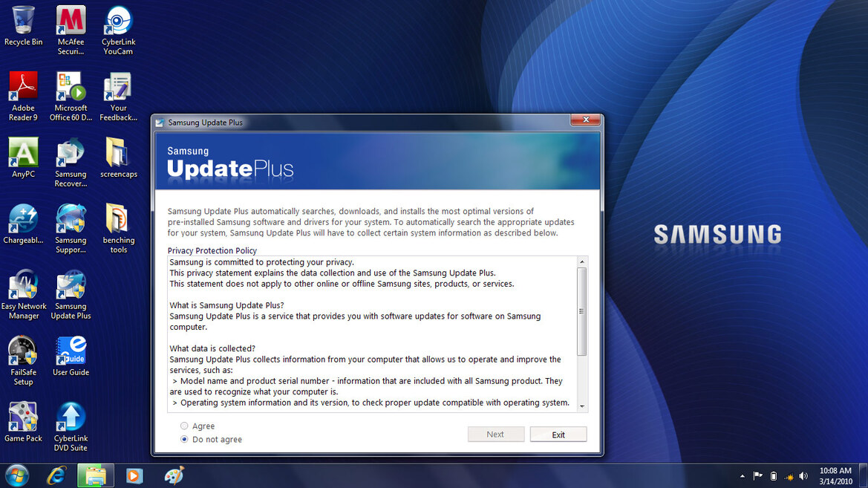Launch Internet Explorer from taskbar
Image resolution: width=868 pixels, height=488 pixels.
[56, 476]
